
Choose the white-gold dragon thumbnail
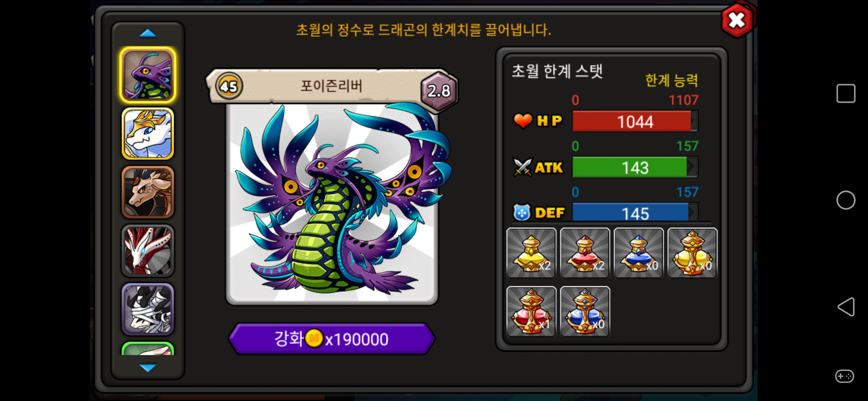click(147, 134)
